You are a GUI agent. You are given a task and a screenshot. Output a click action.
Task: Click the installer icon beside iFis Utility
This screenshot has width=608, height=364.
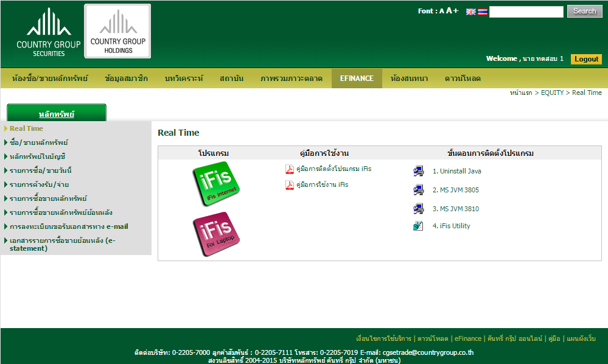pyautogui.click(x=418, y=226)
